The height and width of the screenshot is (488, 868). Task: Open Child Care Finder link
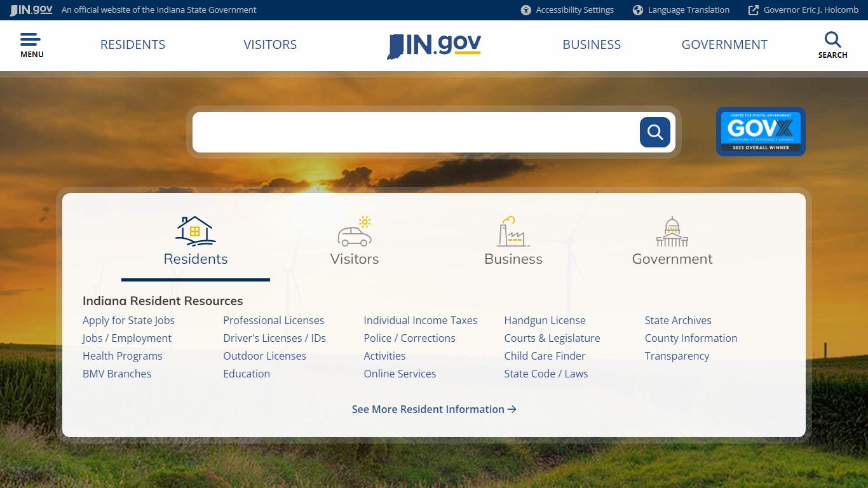click(x=545, y=356)
